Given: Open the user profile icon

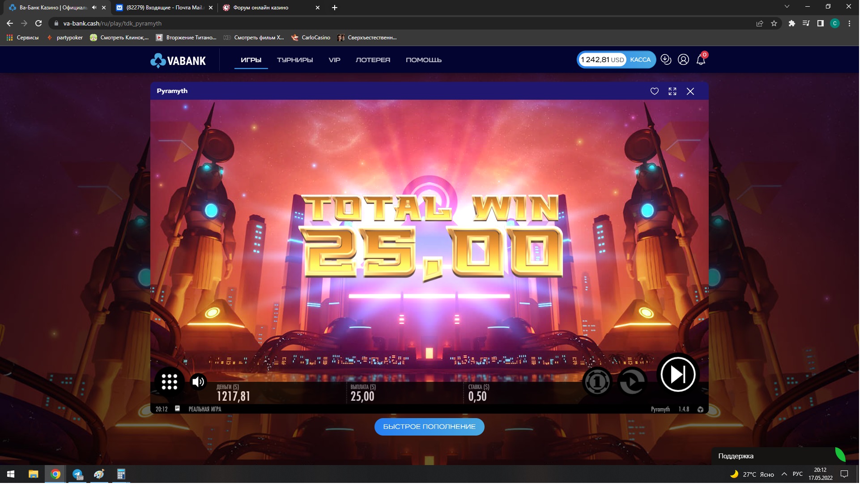Looking at the screenshot, I should point(683,59).
